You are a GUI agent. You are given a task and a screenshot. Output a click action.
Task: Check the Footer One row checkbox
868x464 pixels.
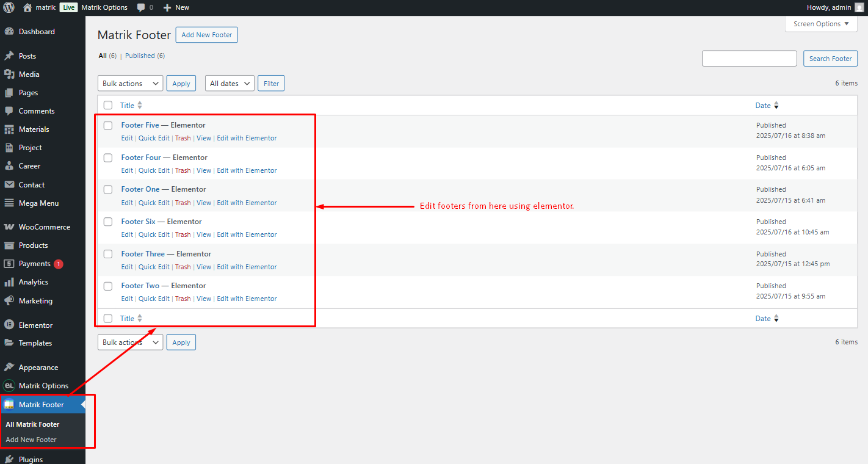click(108, 189)
